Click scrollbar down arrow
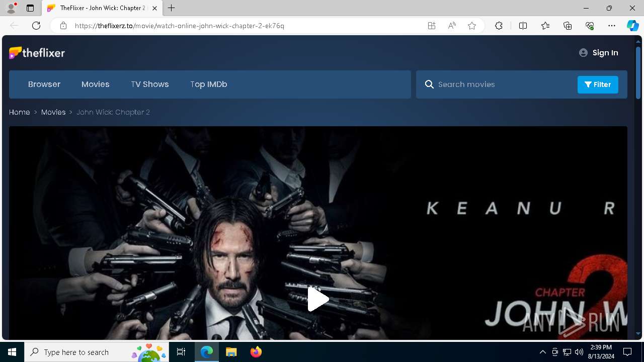This screenshot has height=362, width=644. pyautogui.click(x=638, y=333)
